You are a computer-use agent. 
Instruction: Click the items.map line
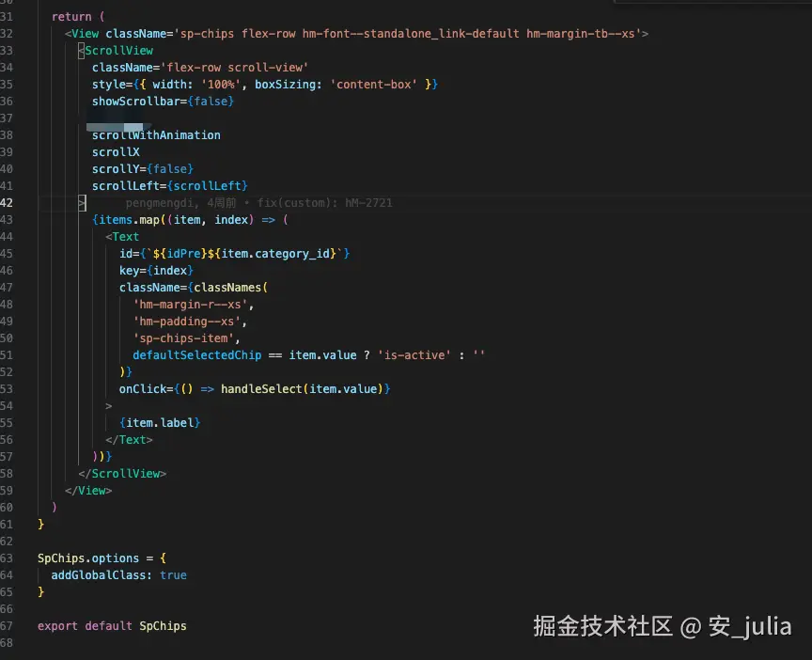190,220
